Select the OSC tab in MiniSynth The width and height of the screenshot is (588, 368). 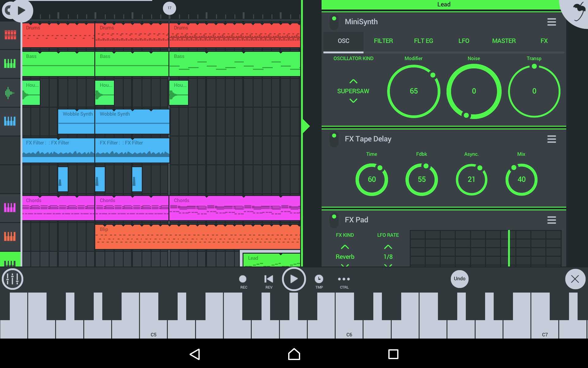click(x=343, y=41)
